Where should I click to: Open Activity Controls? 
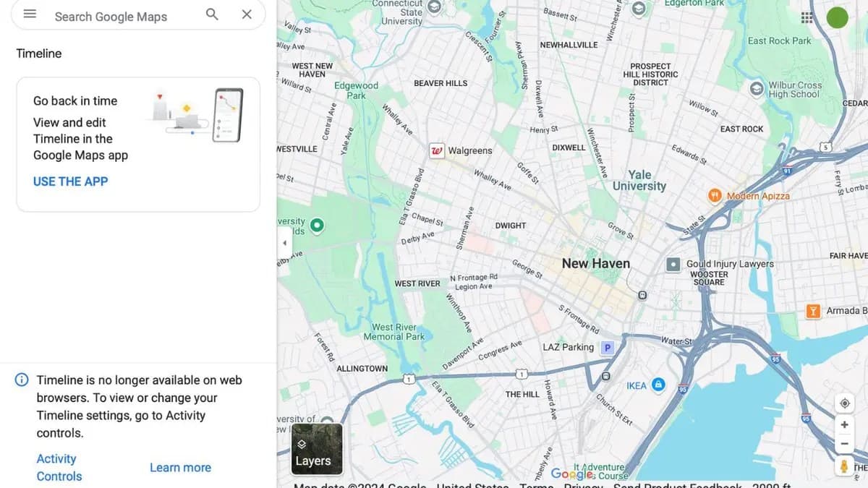click(x=59, y=466)
